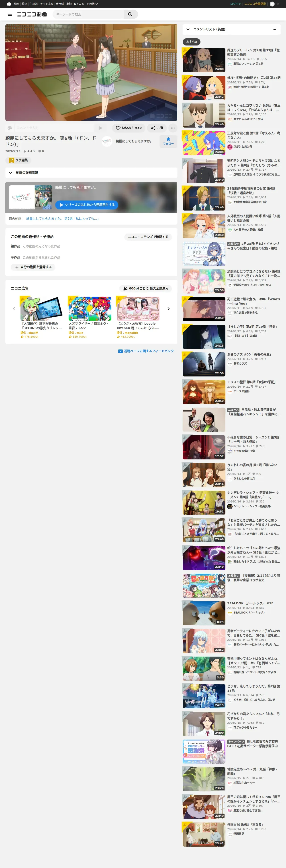This screenshot has width=286, height=868.
Task: Click ニコニ・コモンズで確認する button
Action: (148, 237)
